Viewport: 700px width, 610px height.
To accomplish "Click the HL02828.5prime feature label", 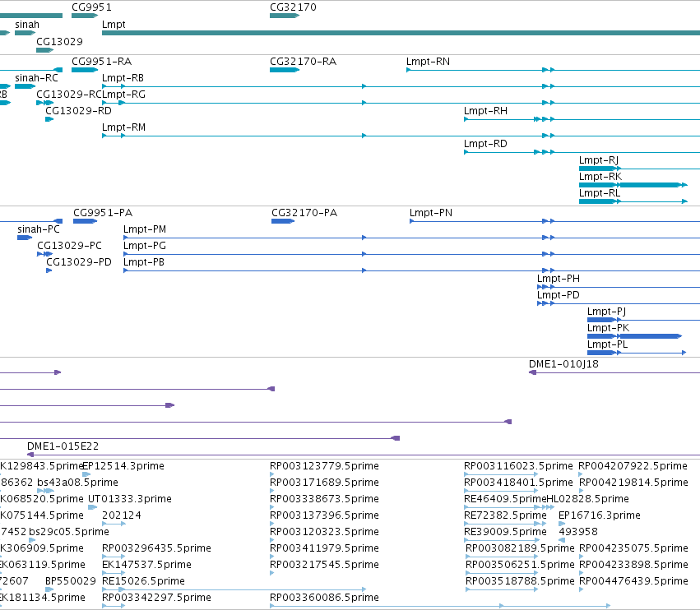I will pos(587,499).
